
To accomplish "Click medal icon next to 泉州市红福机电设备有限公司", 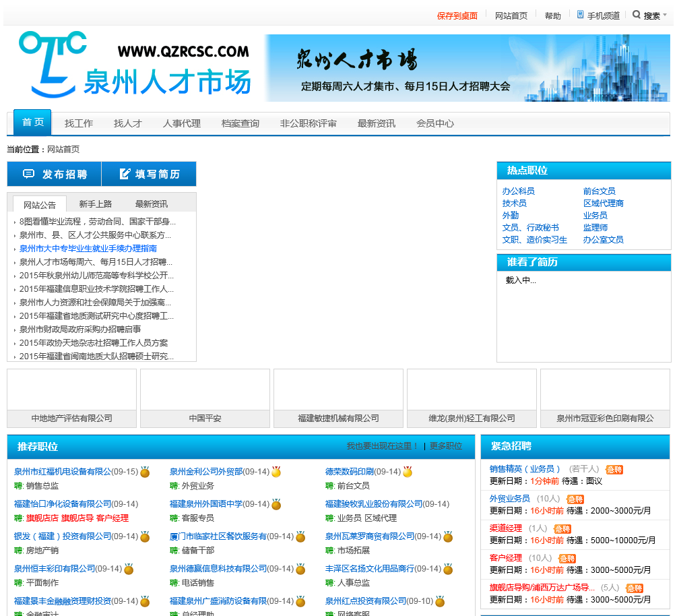I will click(x=145, y=472).
